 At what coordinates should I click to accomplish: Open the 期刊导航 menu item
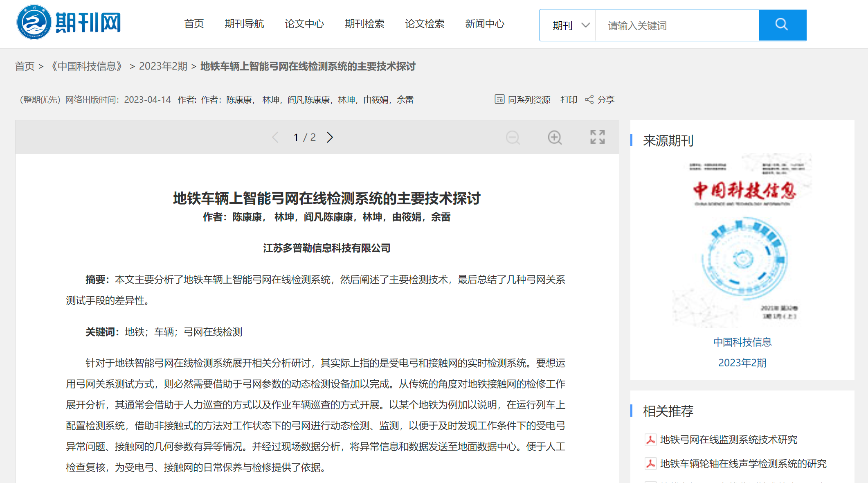click(244, 24)
